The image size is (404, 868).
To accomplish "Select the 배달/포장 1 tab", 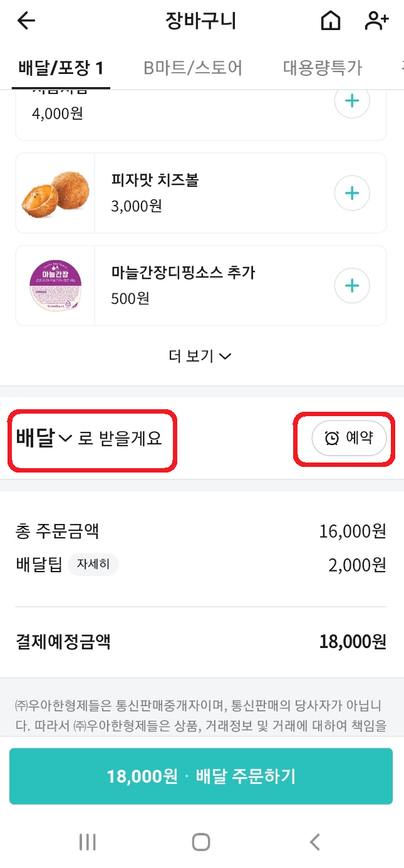I will (x=61, y=65).
